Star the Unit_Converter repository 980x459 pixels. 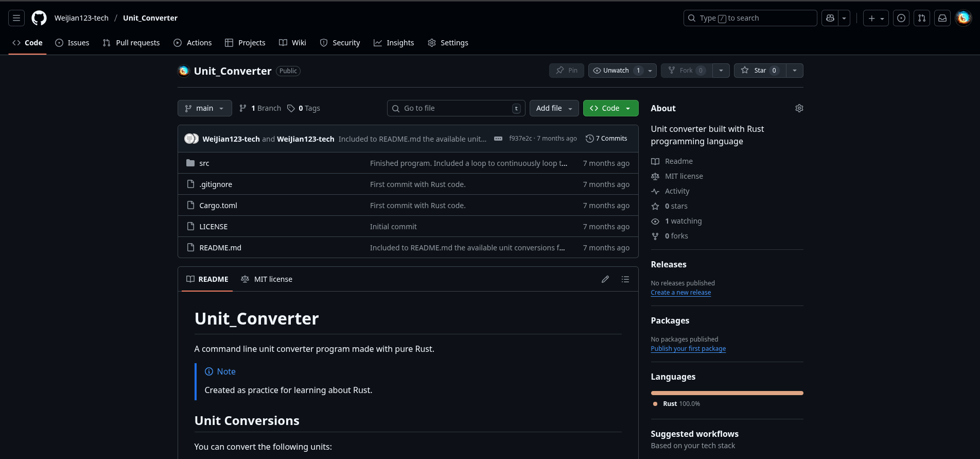(x=760, y=71)
